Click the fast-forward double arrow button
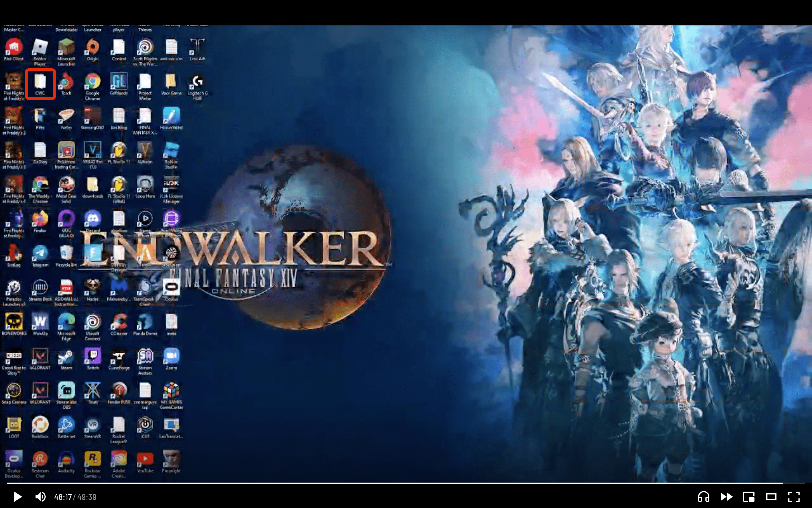Image resolution: width=812 pixels, height=508 pixels. click(x=726, y=497)
